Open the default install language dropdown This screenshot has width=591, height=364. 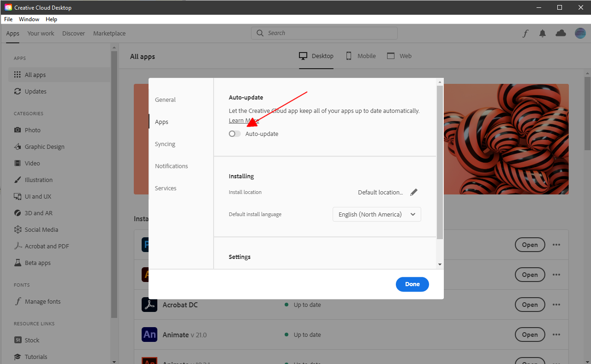point(376,214)
